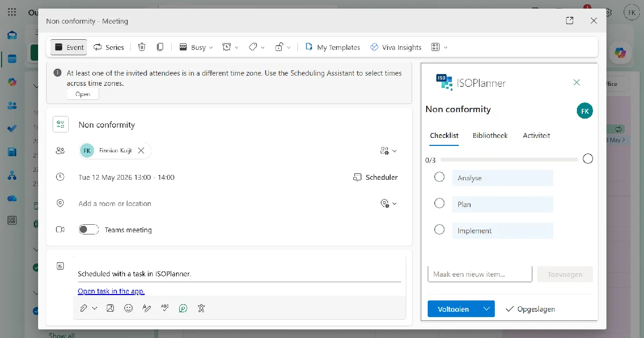Check the Analyse checklist item
Image resolution: width=644 pixels, height=338 pixels.
[x=439, y=177]
